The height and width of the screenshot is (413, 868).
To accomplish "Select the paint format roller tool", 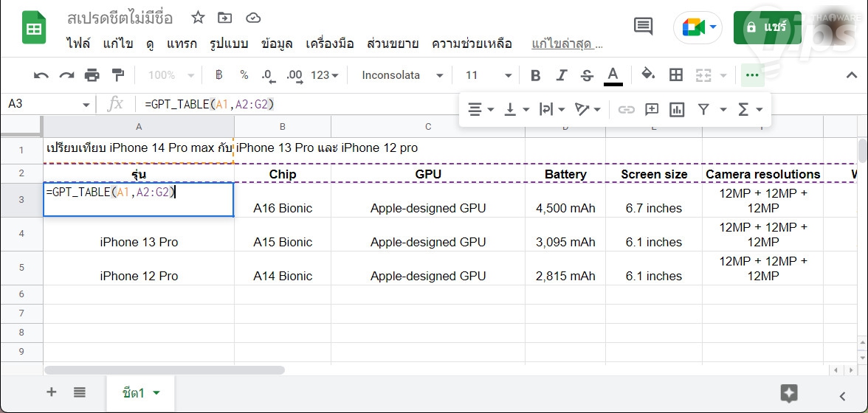I will point(117,75).
